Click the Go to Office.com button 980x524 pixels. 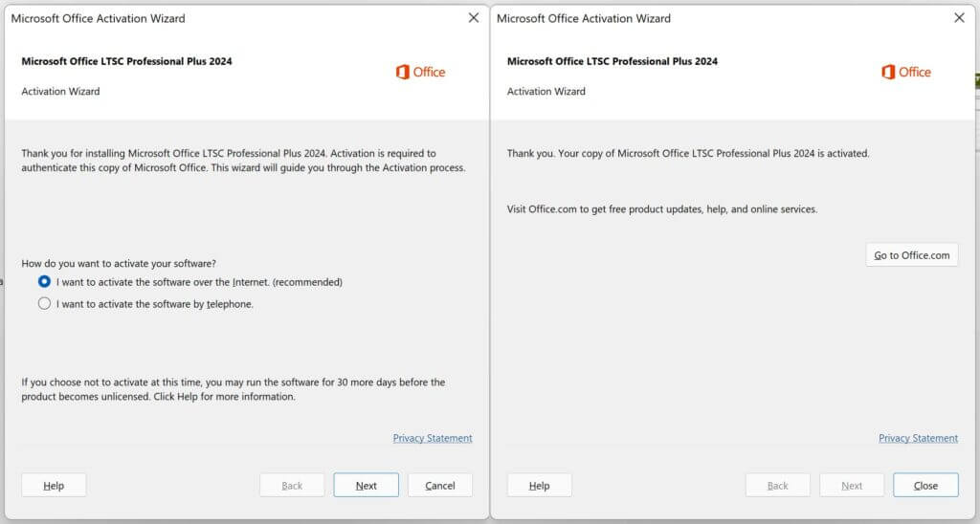pos(912,254)
